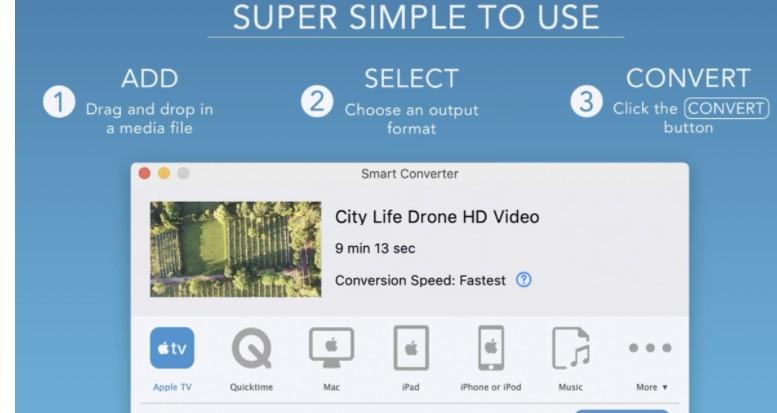777x413 pixels.
Task: Open the blue question mark help icon
Action: point(524,280)
